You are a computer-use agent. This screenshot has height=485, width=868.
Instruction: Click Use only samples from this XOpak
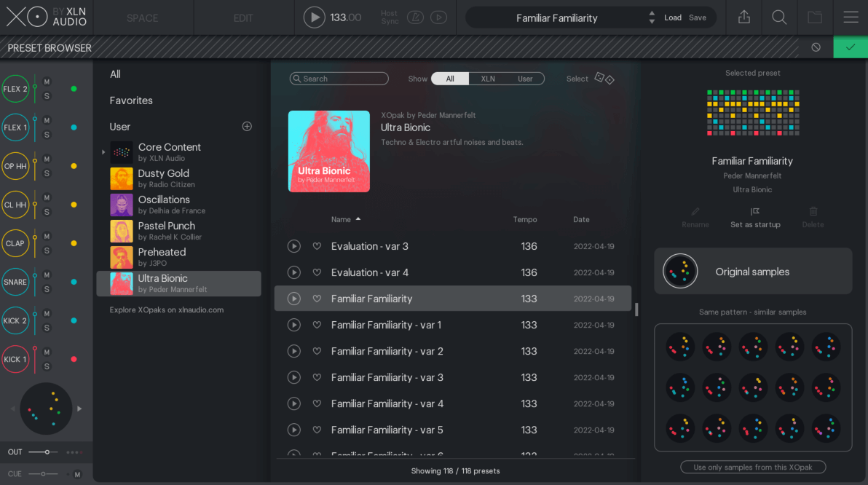click(752, 467)
